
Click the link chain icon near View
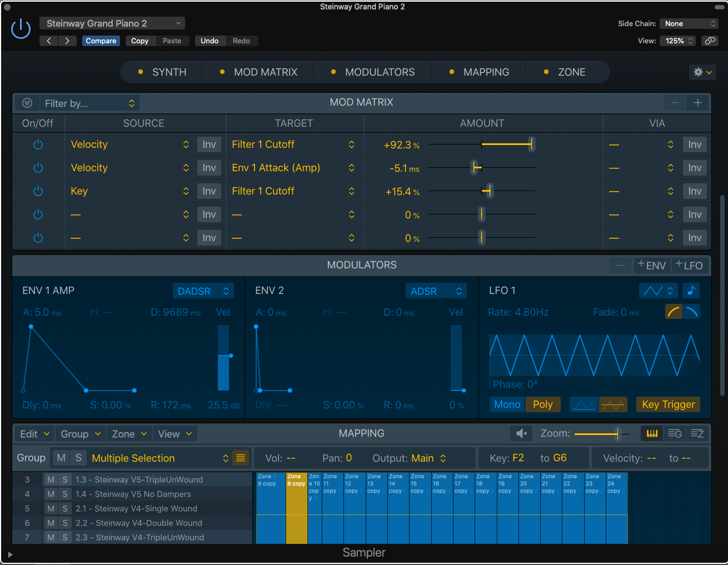[x=709, y=41]
